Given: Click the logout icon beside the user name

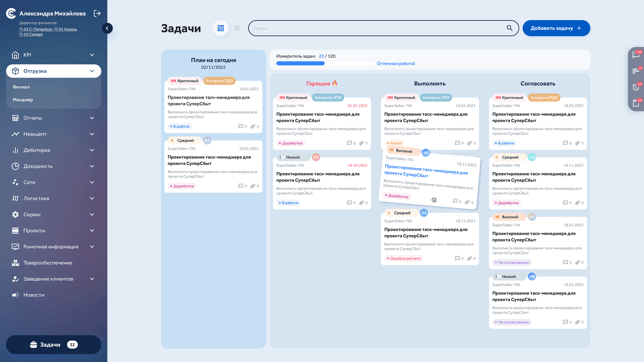Looking at the screenshot, I should 97,13.
